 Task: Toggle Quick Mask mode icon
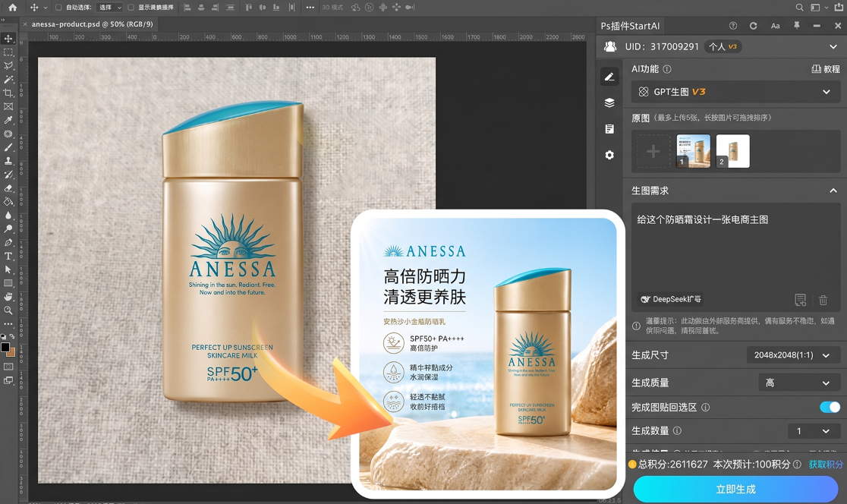click(8, 367)
